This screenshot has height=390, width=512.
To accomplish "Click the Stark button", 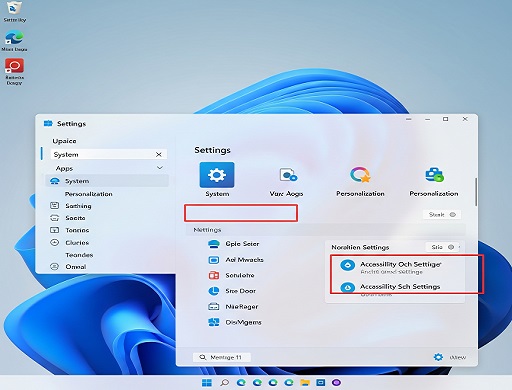I will point(442,215).
